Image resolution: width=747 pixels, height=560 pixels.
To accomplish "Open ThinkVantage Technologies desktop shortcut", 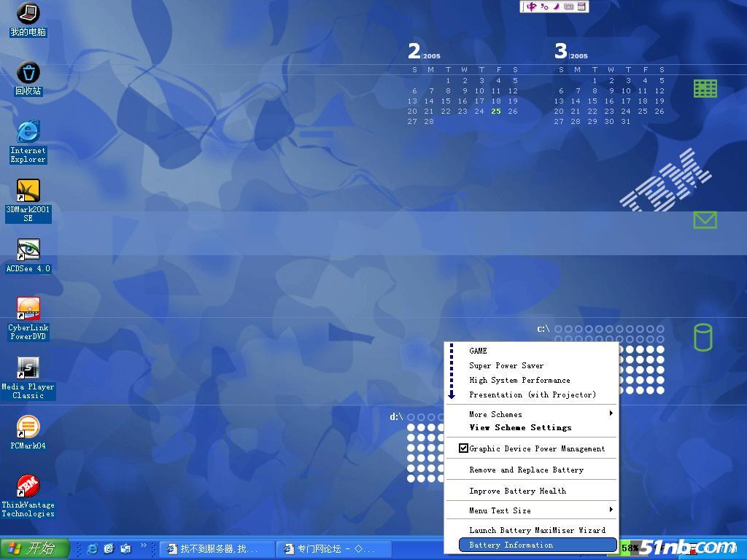I will click(x=28, y=486).
